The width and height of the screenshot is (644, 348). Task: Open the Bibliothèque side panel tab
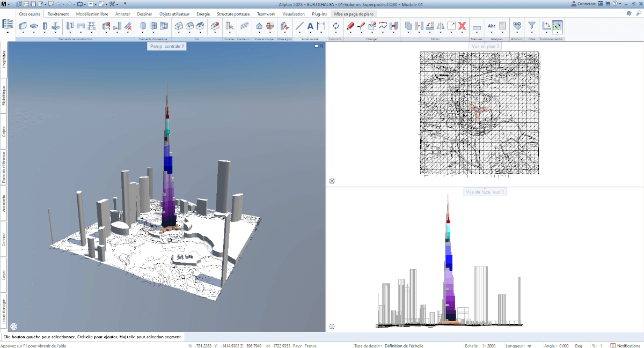click(4, 97)
